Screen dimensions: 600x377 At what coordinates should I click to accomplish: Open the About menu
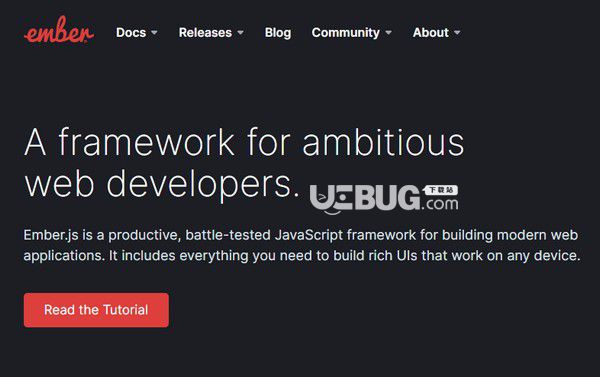[x=430, y=33]
